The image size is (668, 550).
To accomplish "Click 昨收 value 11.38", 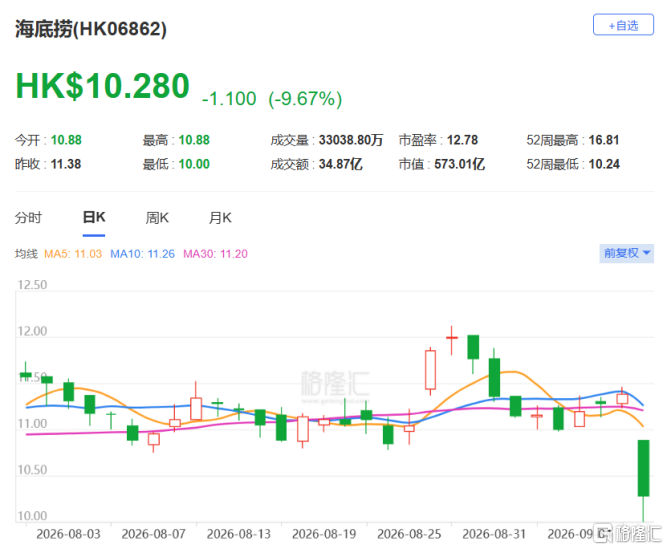I will [66, 164].
